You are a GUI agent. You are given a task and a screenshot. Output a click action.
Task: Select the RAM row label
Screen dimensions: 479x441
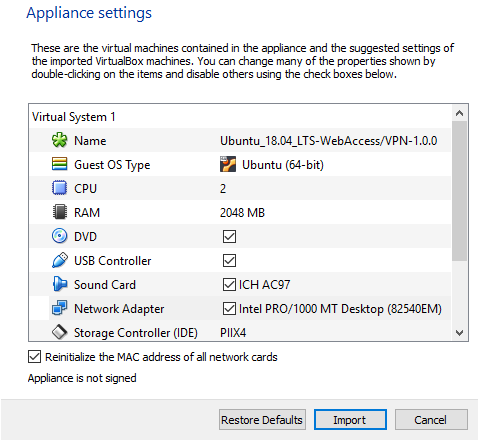pos(87,213)
